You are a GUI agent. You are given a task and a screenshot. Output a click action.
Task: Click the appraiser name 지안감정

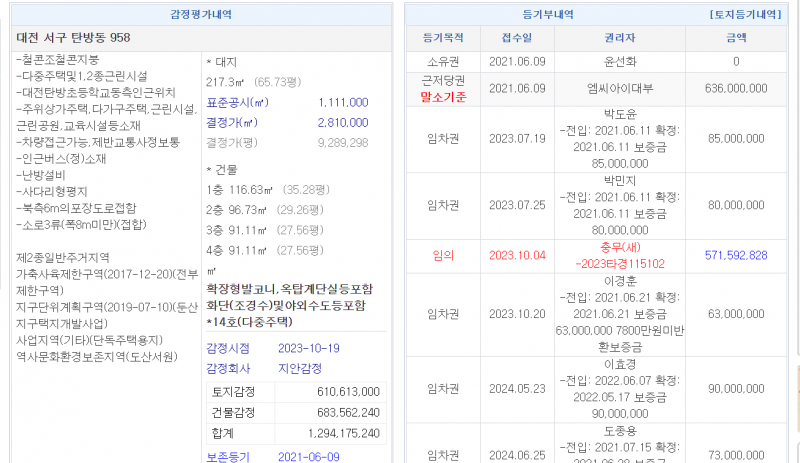300,367
